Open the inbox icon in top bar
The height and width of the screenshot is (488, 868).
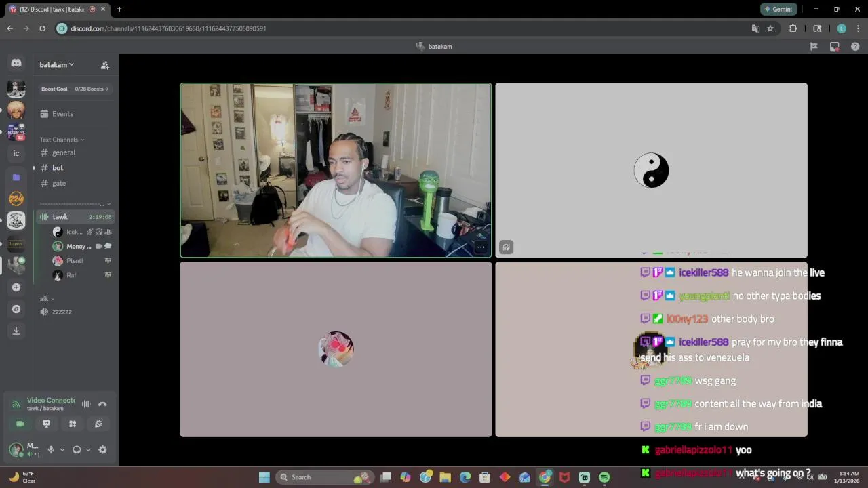(x=835, y=47)
